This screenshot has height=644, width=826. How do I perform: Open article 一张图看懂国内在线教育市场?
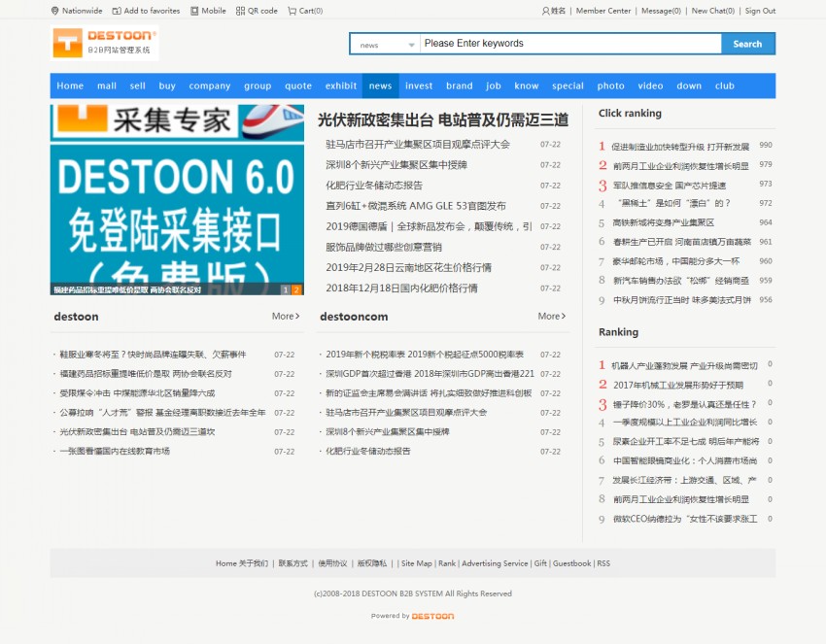point(115,452)
